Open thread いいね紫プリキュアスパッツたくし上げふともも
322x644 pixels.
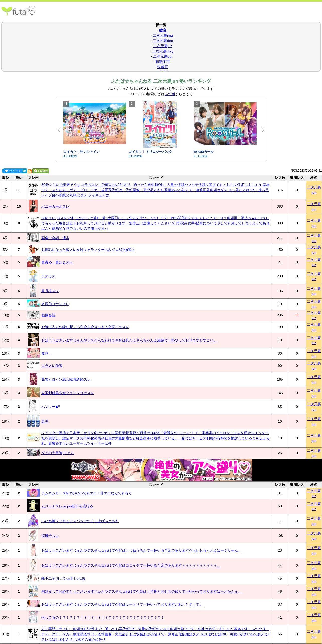[x=80, y=521]
